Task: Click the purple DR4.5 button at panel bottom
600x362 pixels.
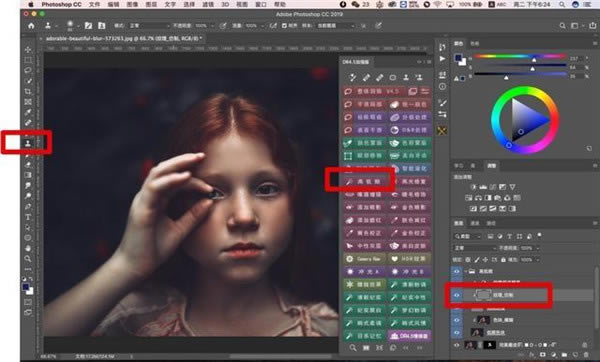Action: 410,336
